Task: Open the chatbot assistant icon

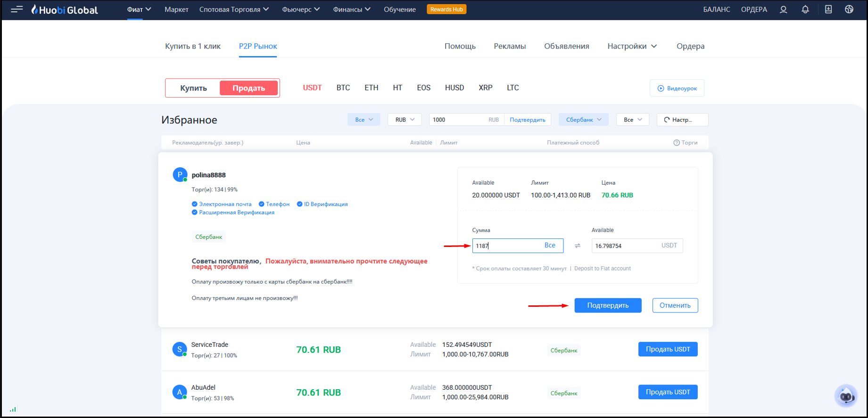Action: [x=846, y=396]
